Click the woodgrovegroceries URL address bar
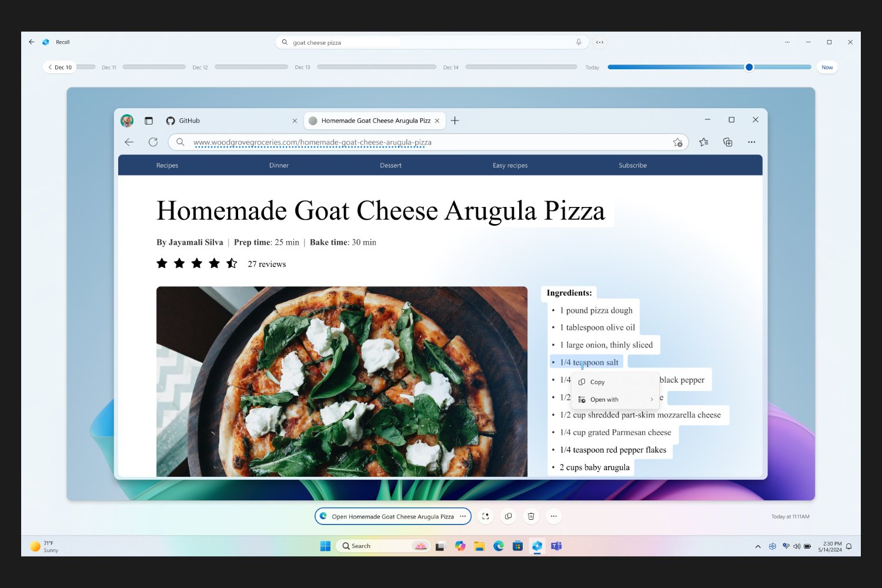Image resolution: width=882 pixels, height=588 pixels. point(428,142)
